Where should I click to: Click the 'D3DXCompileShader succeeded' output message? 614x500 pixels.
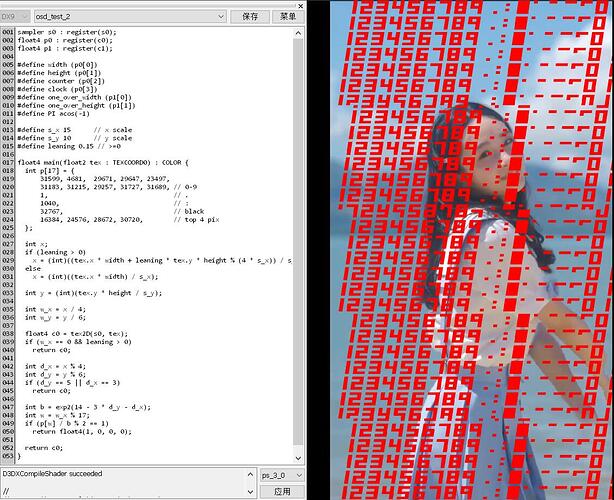[60, 472]
